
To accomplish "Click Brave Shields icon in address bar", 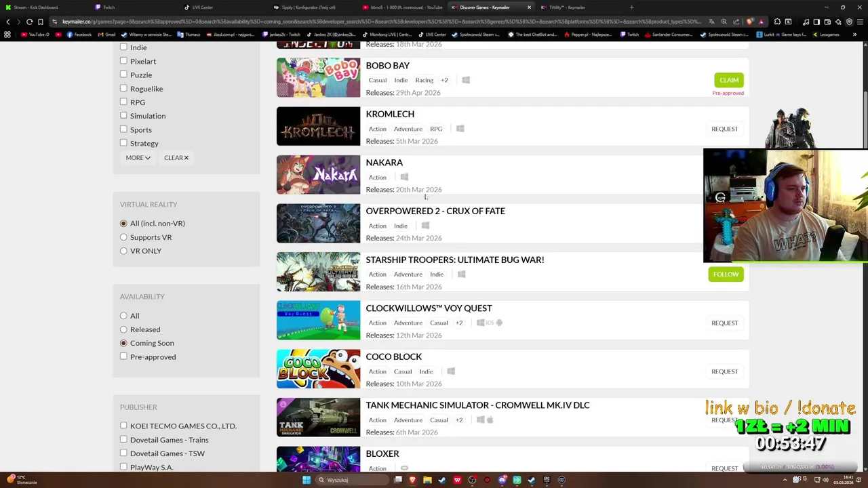I will click(750, 22).
